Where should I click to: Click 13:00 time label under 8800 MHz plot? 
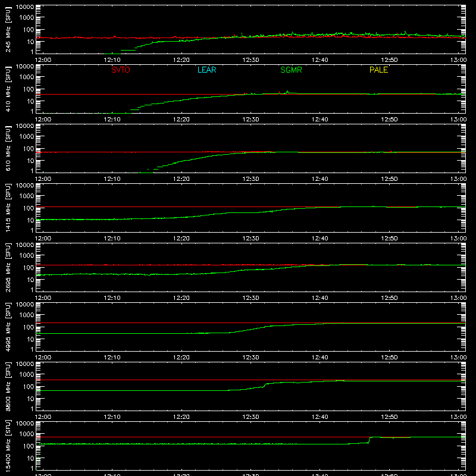point(458,417)
